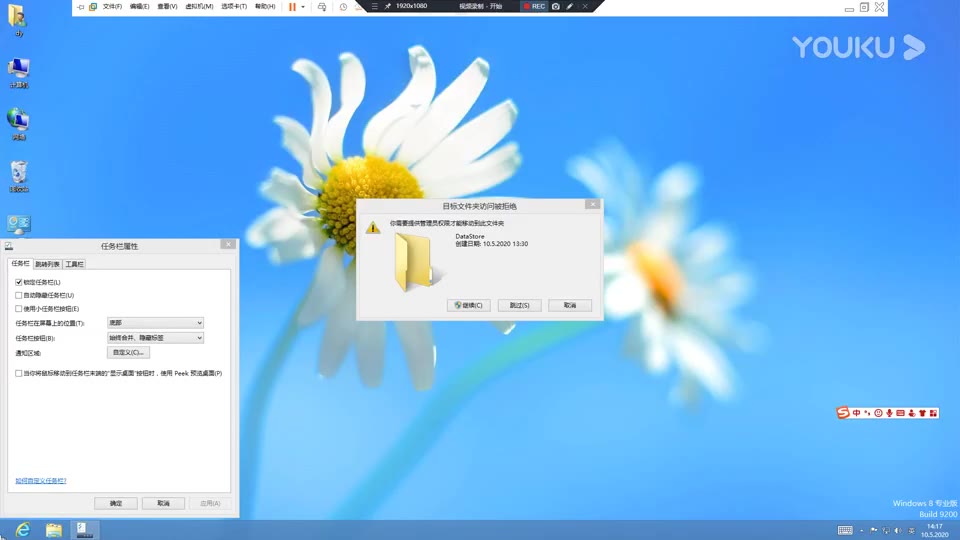
Task: Open Sogou soft keyboard icon
Action: tap(900, 413)
